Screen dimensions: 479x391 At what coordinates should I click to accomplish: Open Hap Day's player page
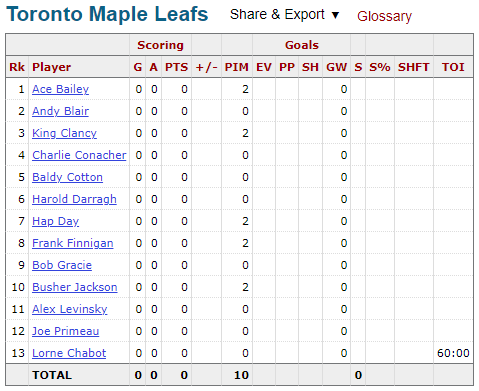[x=55, y=221]
